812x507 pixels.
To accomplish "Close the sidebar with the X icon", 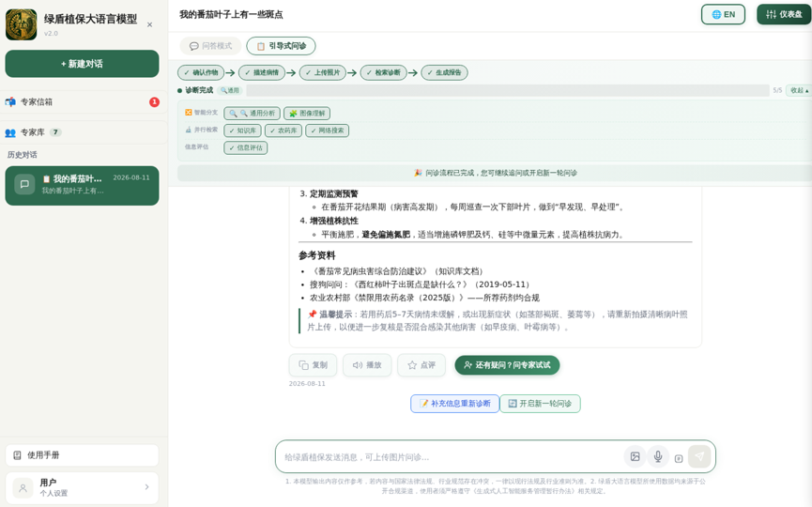I will 149,24.
